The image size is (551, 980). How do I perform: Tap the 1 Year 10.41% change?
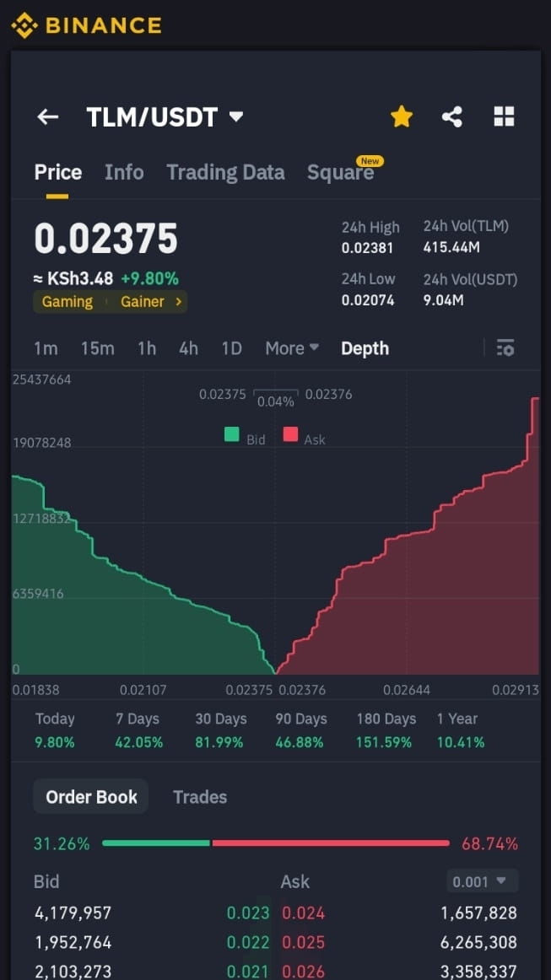tap(461, 730)
